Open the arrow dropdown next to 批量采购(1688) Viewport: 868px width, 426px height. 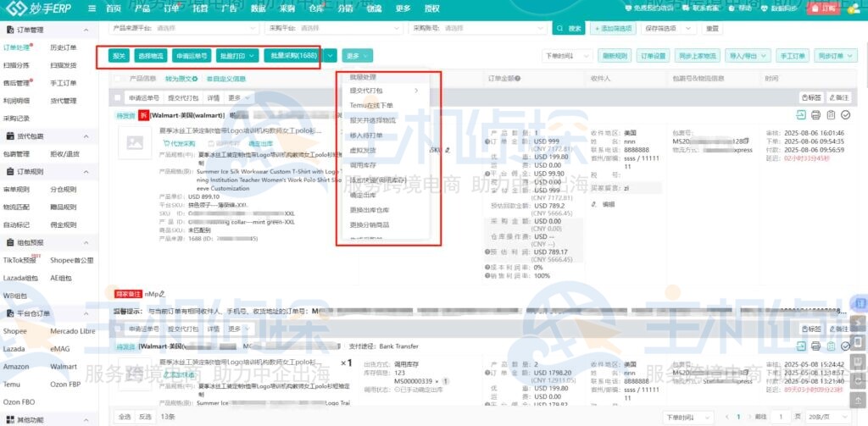(x=331, y=55)
